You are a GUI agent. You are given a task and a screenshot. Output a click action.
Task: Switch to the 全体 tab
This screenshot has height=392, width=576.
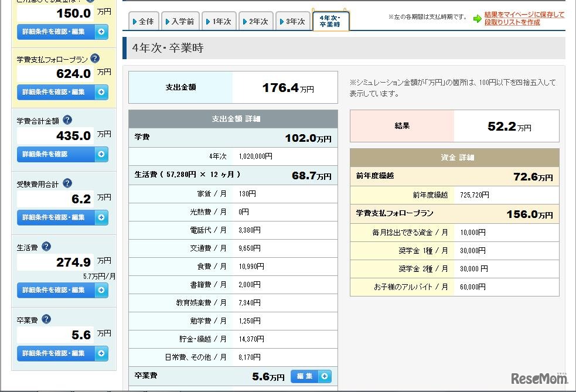pyautogui.click(x=143, y=22)
